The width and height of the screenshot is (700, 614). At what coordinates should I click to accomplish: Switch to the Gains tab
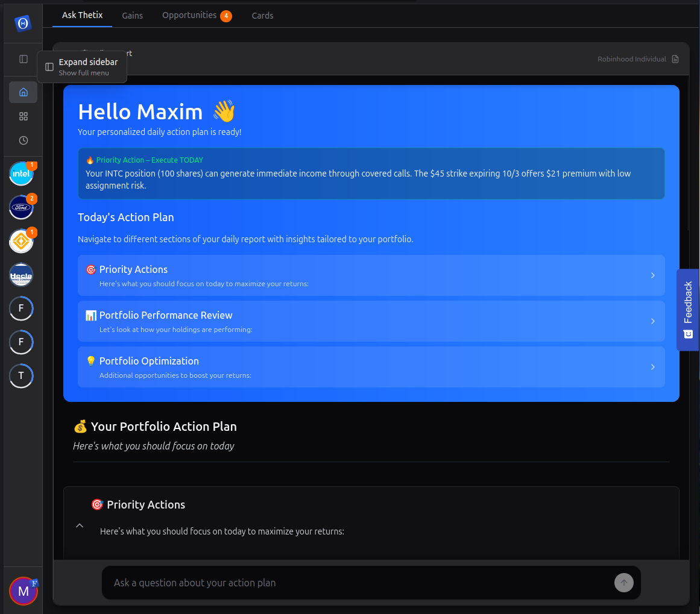(x=132, y=16)
